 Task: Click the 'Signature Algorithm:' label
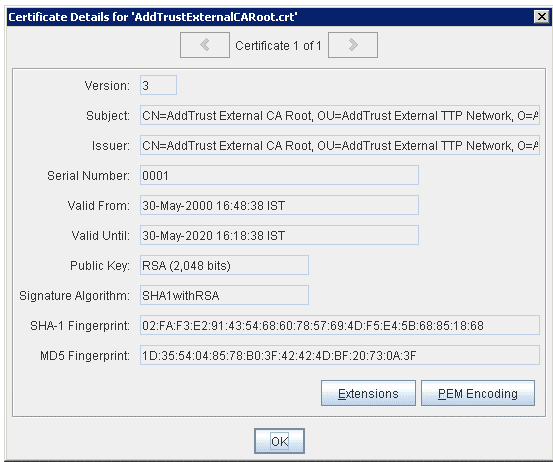coord(74,296)
